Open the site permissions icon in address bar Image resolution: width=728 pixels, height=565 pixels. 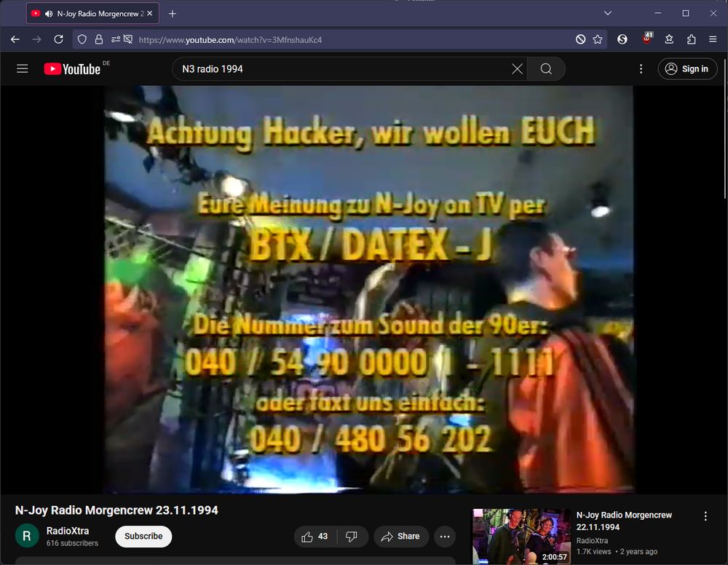[x=116, y=39]
